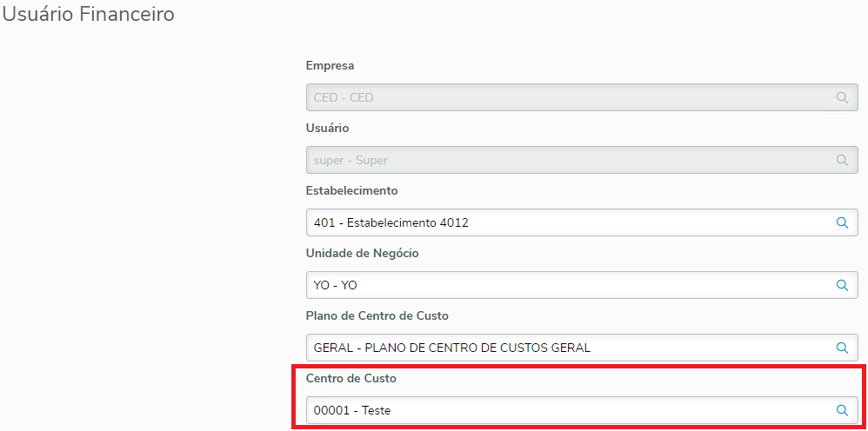Click the Centro de Custo label
Image resolution: width=868 pixels, height=431 pixels.
351,379
